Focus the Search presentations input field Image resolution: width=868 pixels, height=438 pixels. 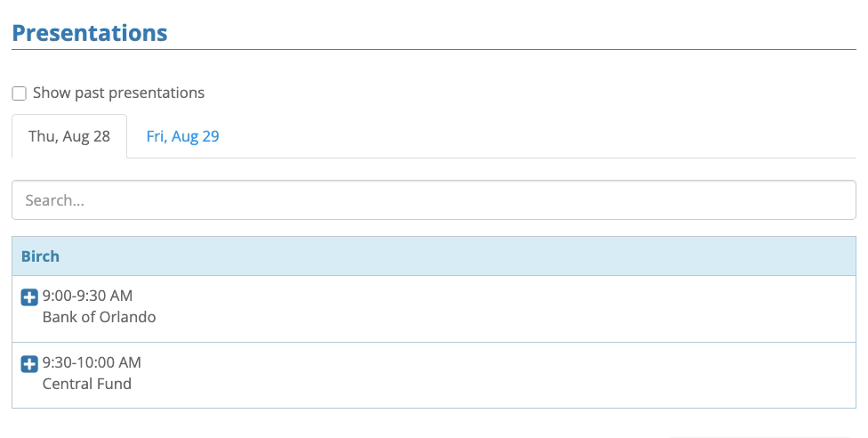click(433, 200)
